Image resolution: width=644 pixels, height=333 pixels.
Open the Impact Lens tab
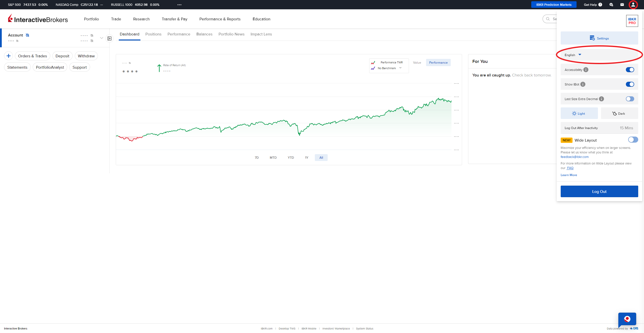(261, 34)
